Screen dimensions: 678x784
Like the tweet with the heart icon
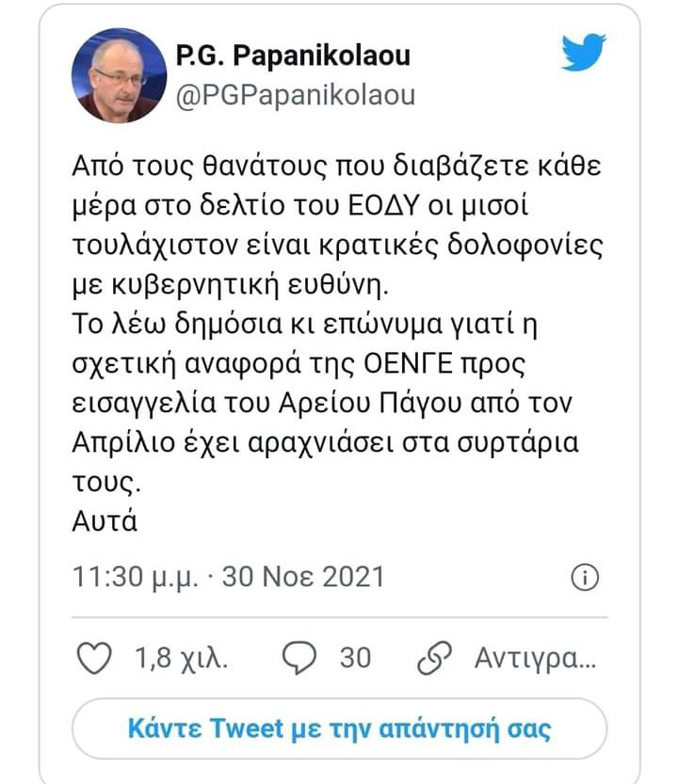coord(93,657)
